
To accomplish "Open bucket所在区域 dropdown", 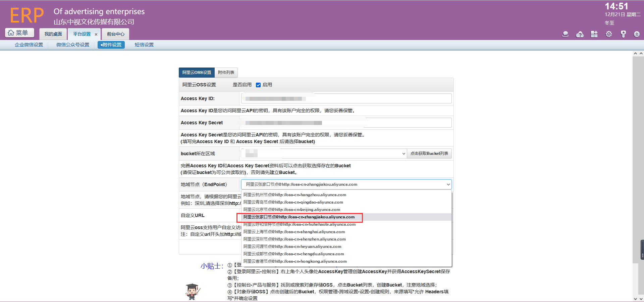I will [324, 154].
